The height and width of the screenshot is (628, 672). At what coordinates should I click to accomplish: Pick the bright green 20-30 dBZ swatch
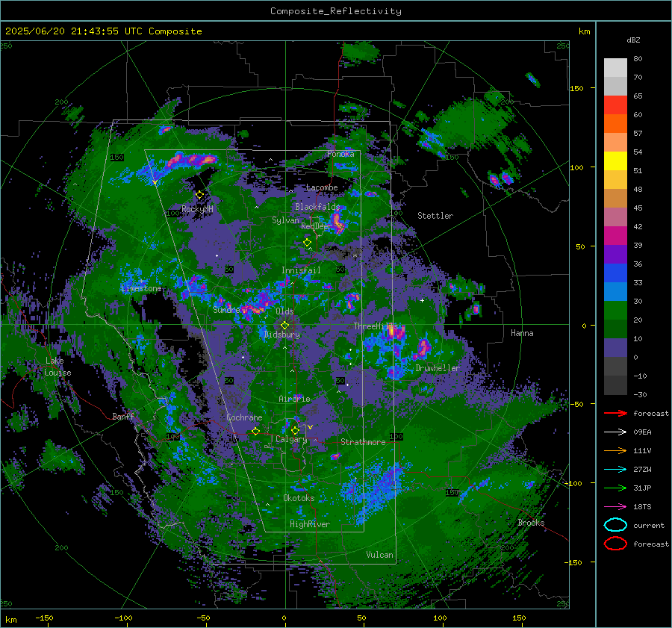(x=615, y=311)
